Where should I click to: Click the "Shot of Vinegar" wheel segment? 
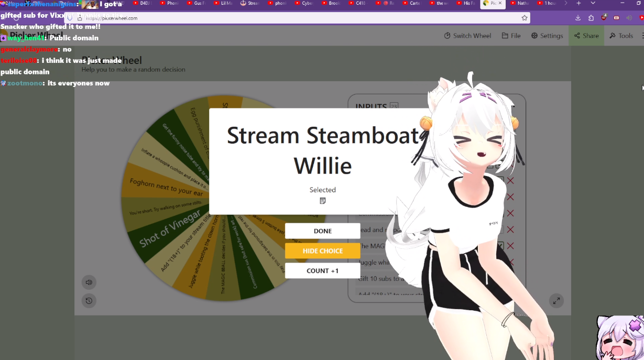[169, 228]
